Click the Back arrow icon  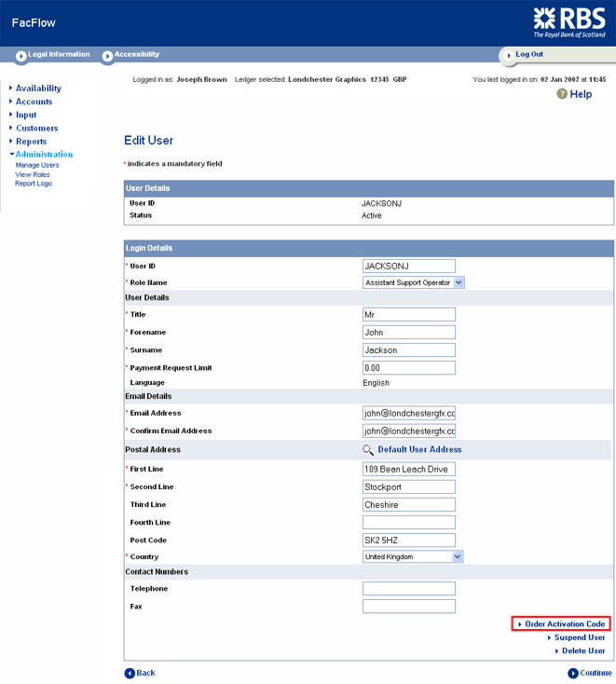130,673
